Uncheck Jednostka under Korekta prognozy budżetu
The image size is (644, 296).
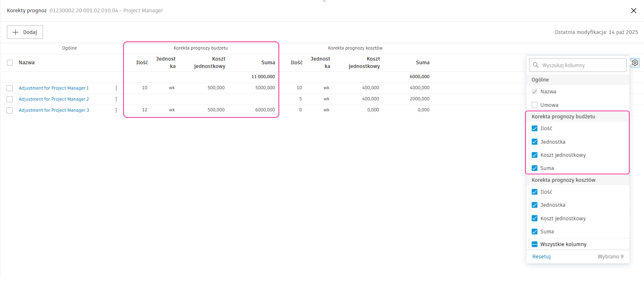tap(534, 142)
